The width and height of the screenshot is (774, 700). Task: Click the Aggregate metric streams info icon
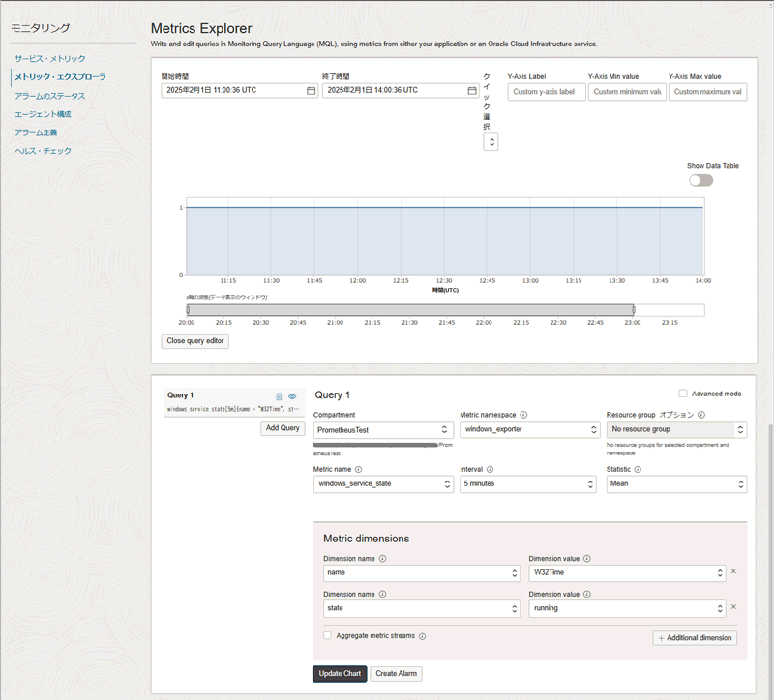[423, 636]
